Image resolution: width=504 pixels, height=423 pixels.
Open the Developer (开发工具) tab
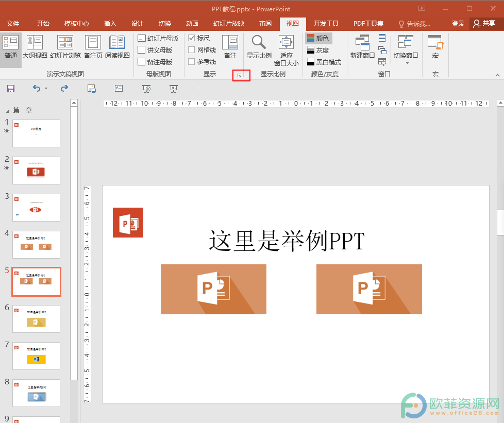click(x=326, y=24)
